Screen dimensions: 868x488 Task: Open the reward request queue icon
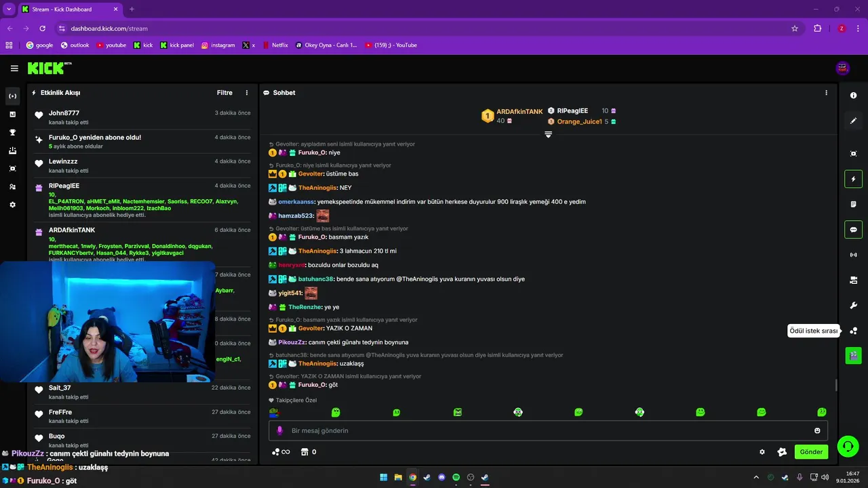point(853,331)
